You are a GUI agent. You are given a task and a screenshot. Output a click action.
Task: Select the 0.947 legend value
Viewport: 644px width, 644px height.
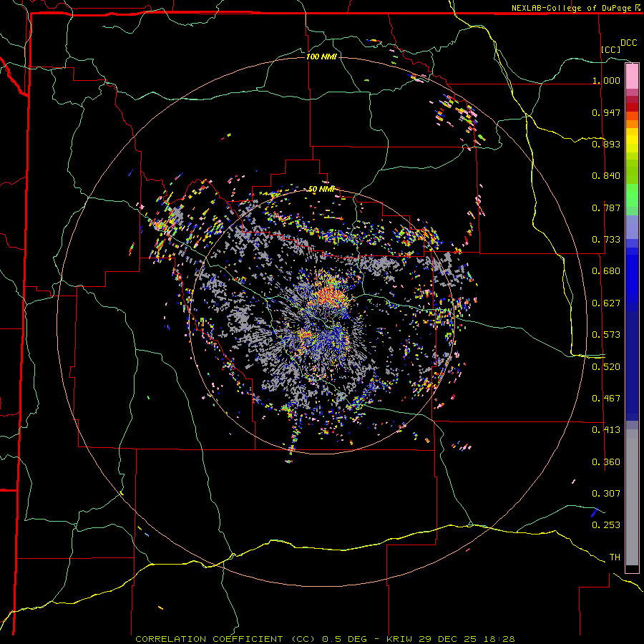coord(606,112)
